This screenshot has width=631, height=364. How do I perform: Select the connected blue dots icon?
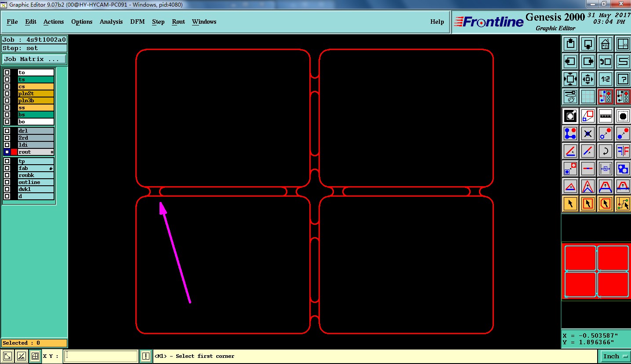(x=570, y=133)
